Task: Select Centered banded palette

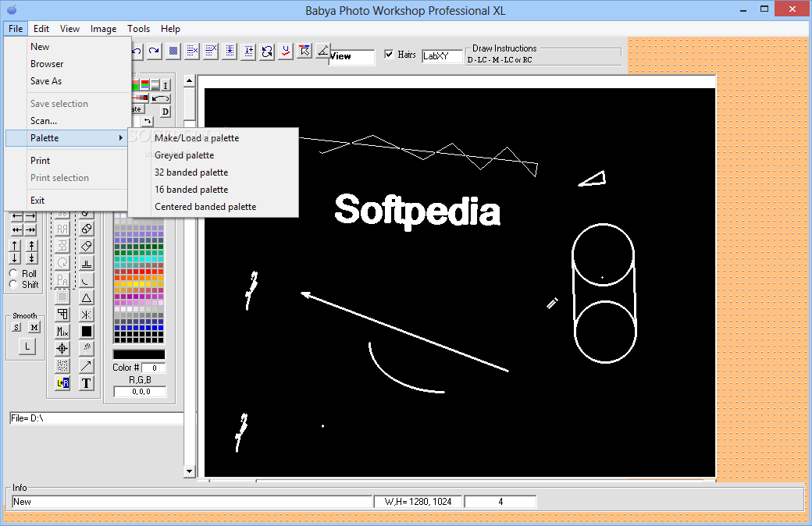Action: (213, 207)
